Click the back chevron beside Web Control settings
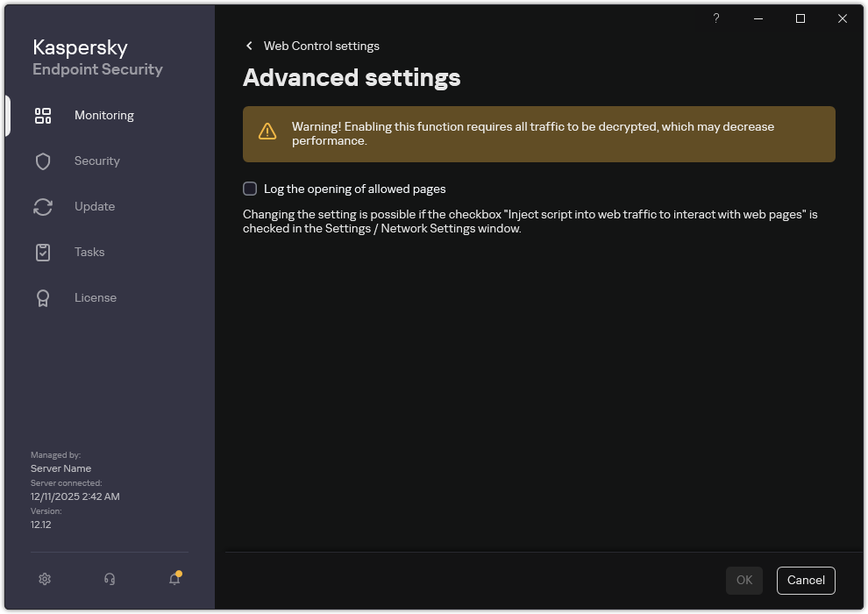 coord(248,46)
